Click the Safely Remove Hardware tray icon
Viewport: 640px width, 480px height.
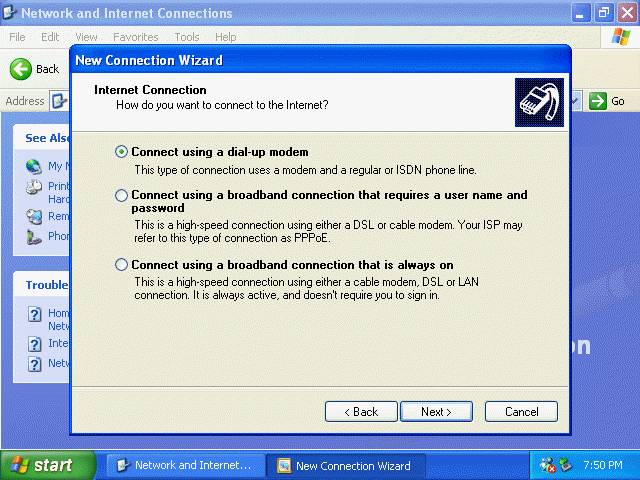coord(566,465)
